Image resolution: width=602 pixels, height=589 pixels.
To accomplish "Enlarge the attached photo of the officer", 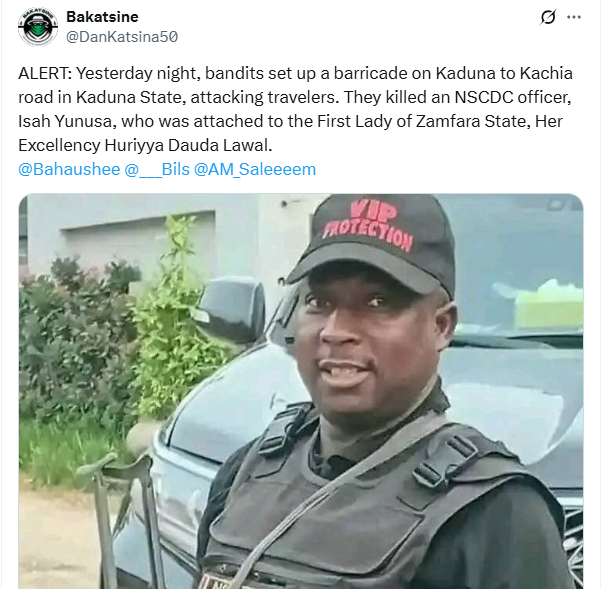I will pyautogui.click(x=301, y=391).
